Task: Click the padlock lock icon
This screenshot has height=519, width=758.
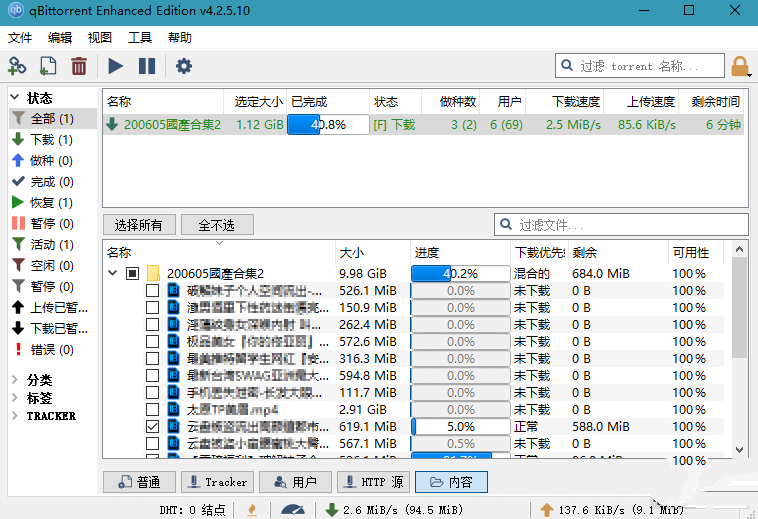Action: [740, 67]
